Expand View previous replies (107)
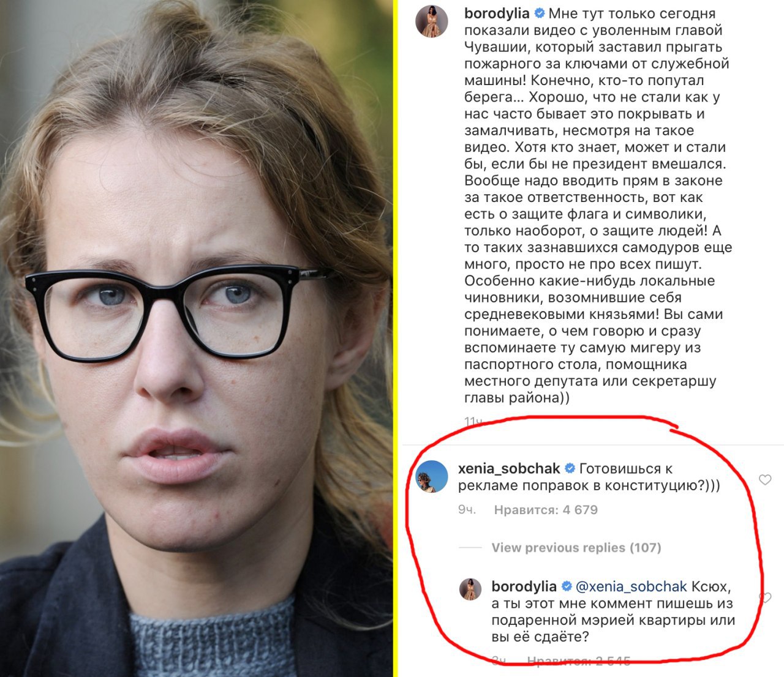 pos(576,547)
